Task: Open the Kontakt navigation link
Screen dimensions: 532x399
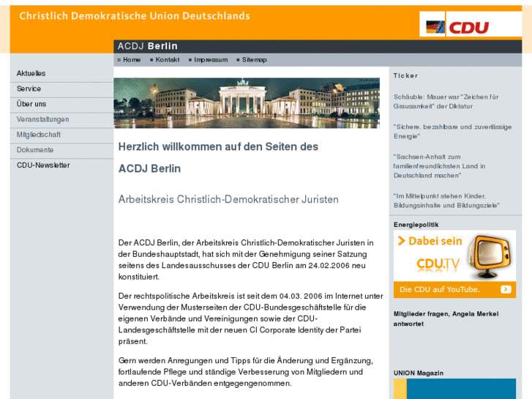Action: pos(168,60)
